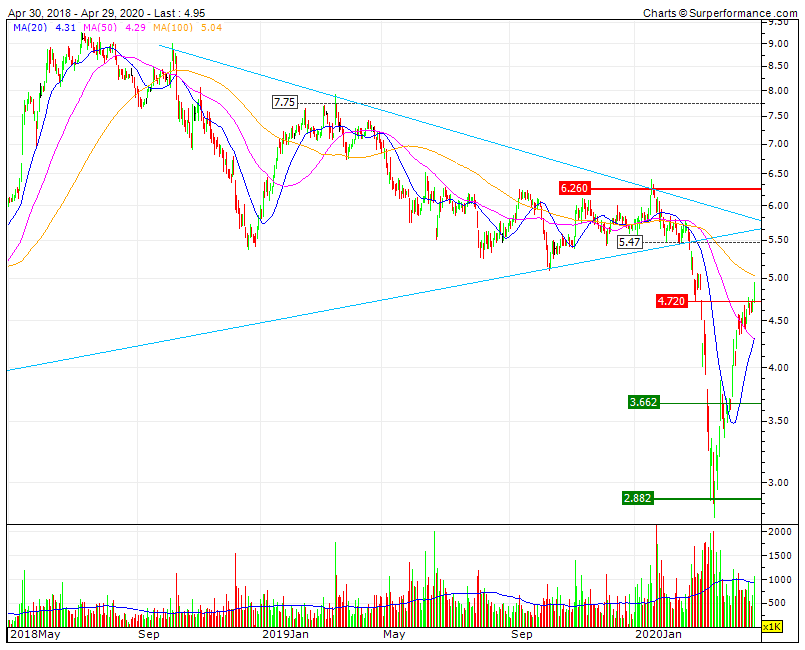The width and height of the screenshot is (805, 650).
Task: Click the MA(20) value 4.31
Action: click(66, 28)
